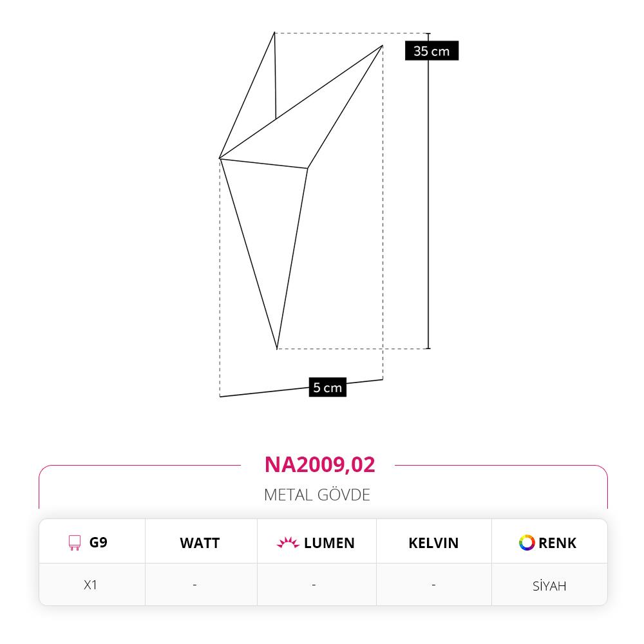Select the NA2009,02 product code
The width and height of the screenshot is (644, 644).
[319, 464]
